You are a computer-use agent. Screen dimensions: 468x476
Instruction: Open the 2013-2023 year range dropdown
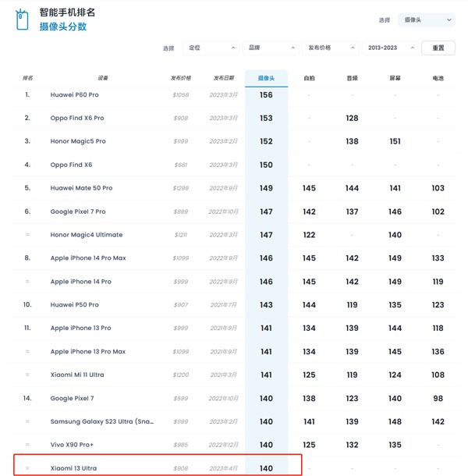coord(390,48)
